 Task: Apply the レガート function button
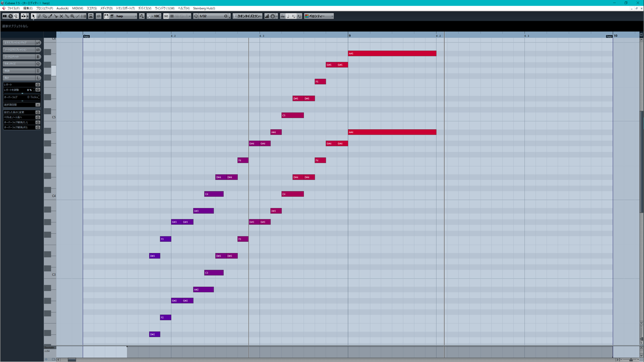coord(38,85)
